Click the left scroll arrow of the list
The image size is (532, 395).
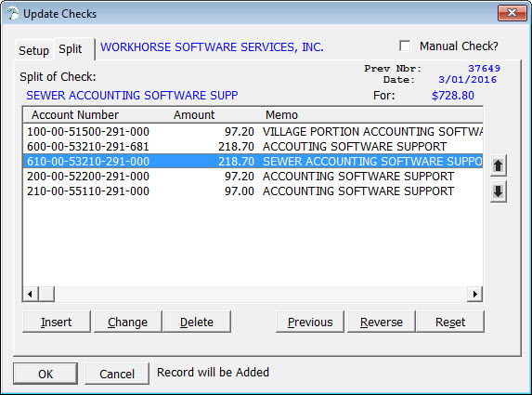(31, 294)
